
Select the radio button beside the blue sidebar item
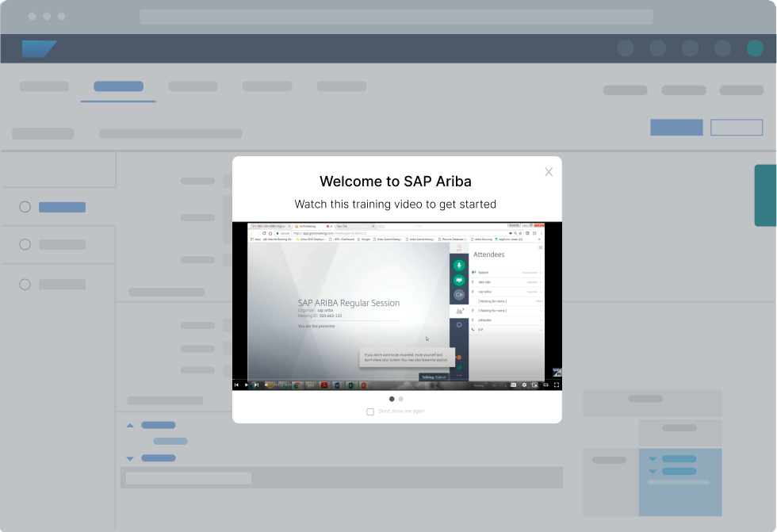tap(25, 207)
